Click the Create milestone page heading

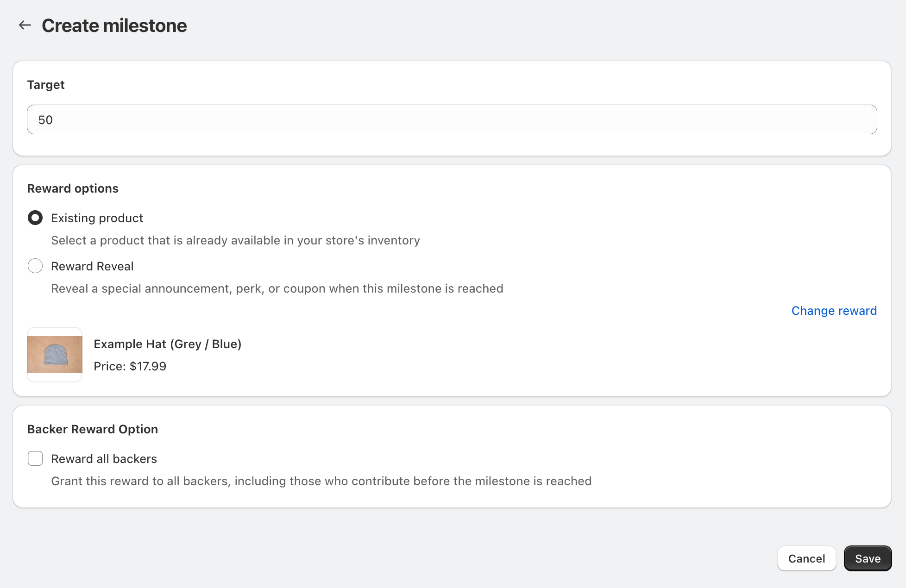point(114,25)
